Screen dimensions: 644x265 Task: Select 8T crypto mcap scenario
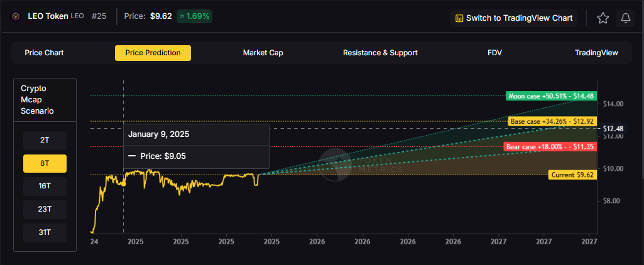(45, 163)
